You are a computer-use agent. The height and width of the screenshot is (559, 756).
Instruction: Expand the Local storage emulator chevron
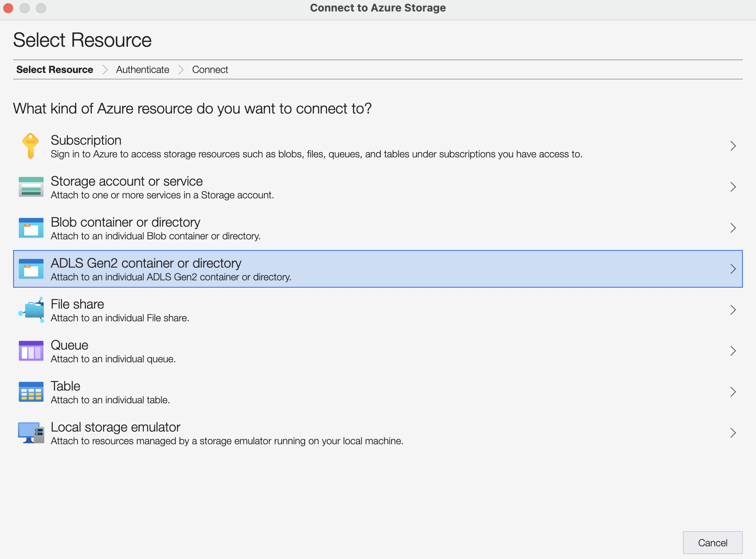click(x=733, y=432)
